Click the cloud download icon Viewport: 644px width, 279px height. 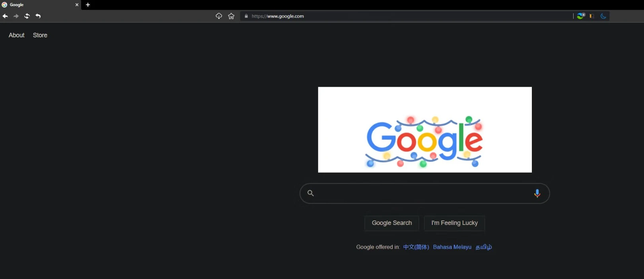point(219,16)
